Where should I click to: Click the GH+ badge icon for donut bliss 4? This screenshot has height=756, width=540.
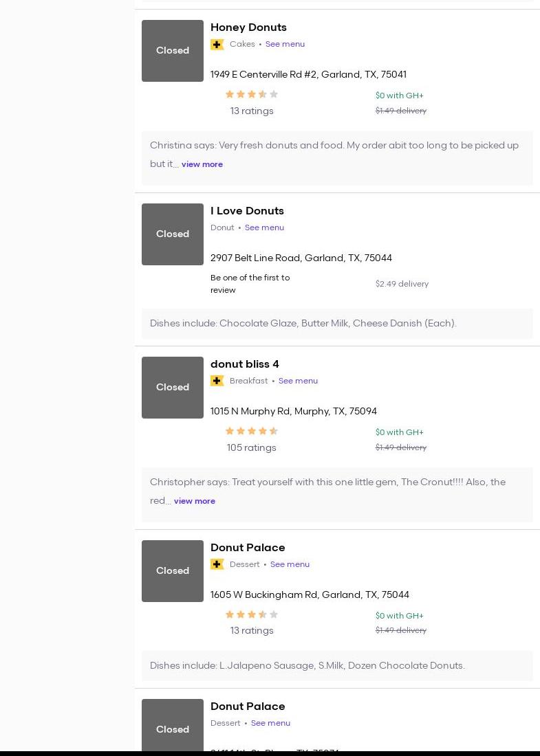(x=217, y=381)
